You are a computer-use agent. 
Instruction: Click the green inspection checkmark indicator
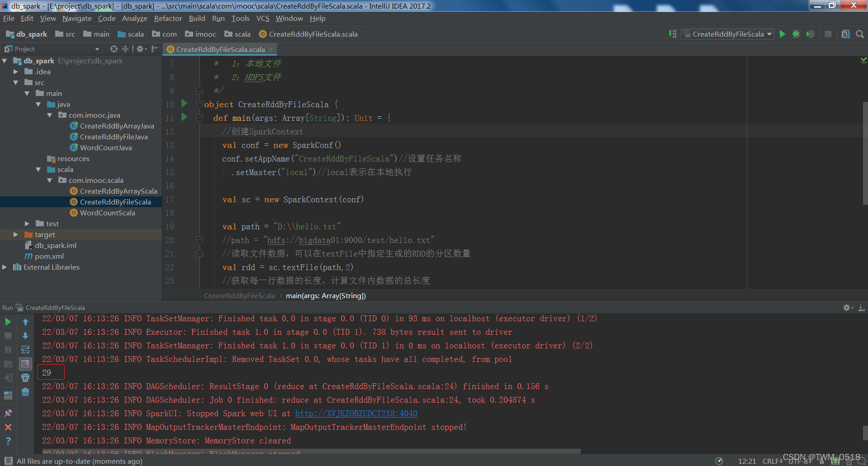[x=863, y=60]
